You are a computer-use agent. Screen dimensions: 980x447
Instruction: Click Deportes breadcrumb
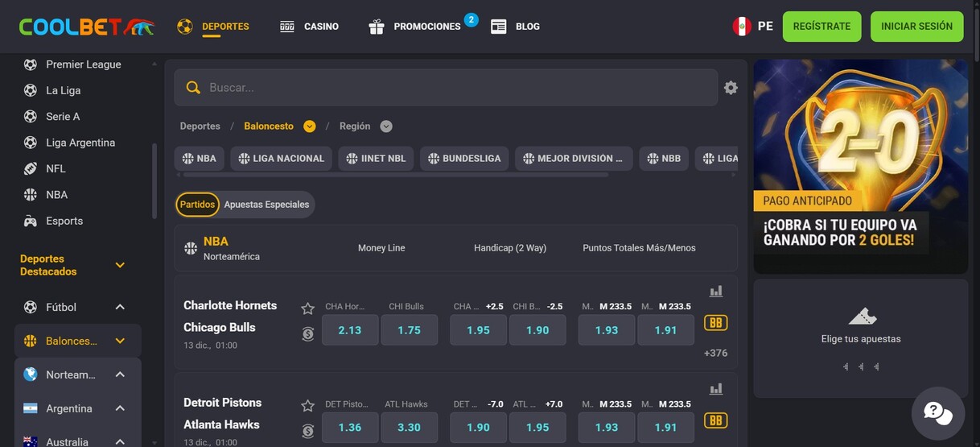pos(200,126)
